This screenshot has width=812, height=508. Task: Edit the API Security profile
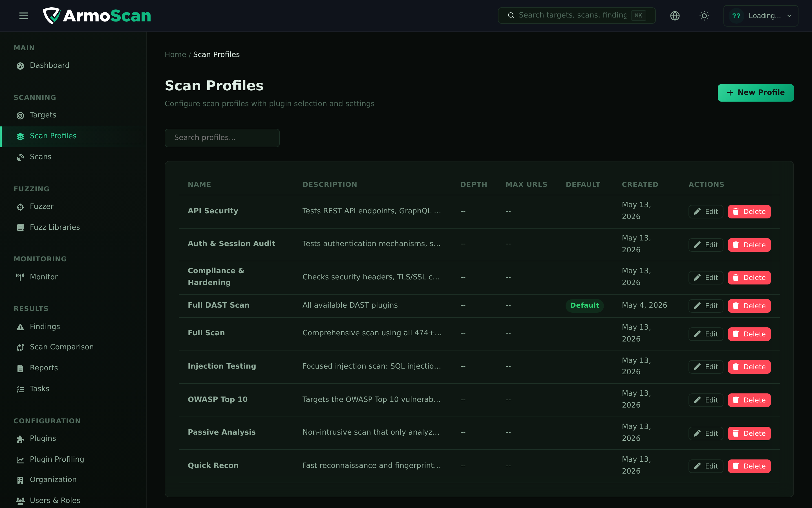click(x=706, y=212)
